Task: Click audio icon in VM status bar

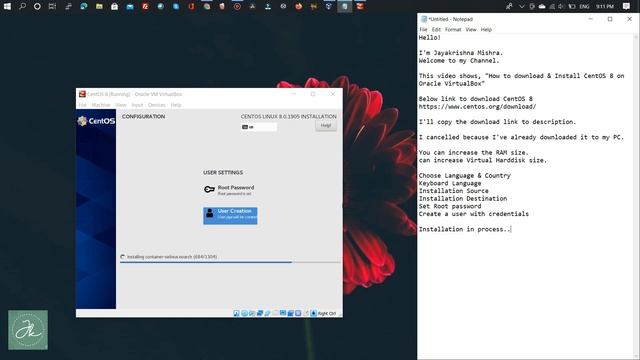Action: tap(252, 313)
